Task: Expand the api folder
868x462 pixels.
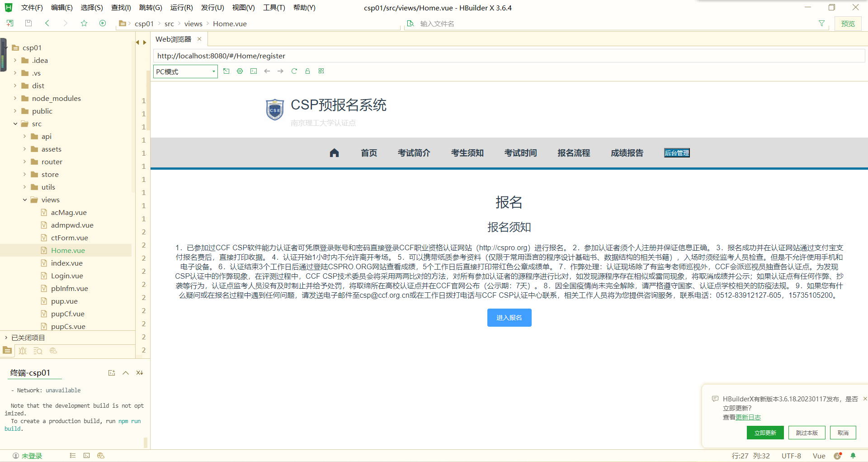Action: coord(24,136)
